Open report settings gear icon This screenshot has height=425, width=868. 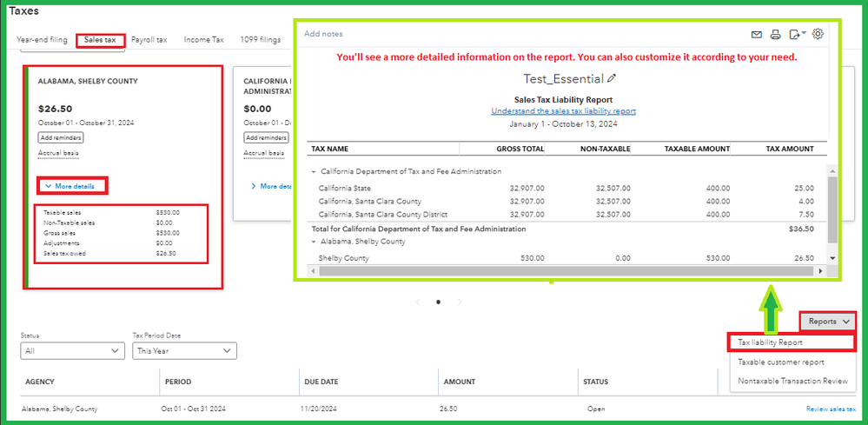pos(818,34)
